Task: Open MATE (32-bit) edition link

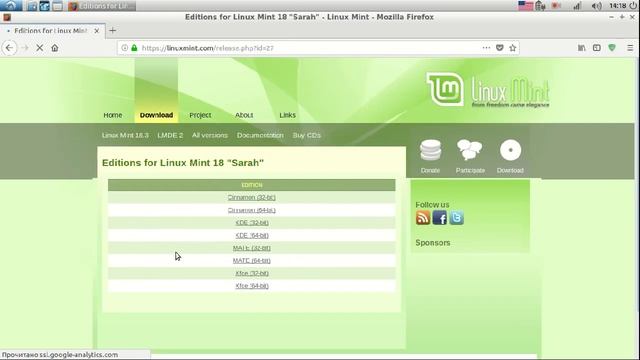Action: coord(252,248)
